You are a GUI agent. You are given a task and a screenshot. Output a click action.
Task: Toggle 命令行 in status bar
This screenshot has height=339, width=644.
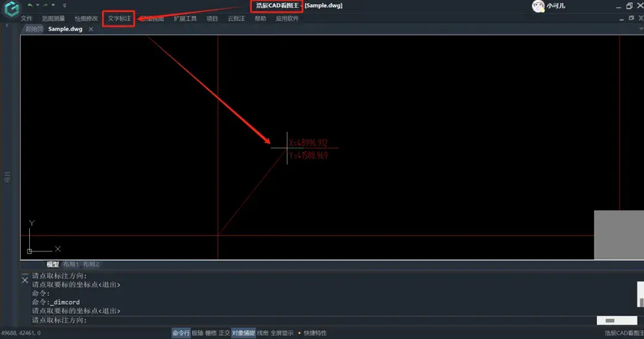[x=180, y=333]
